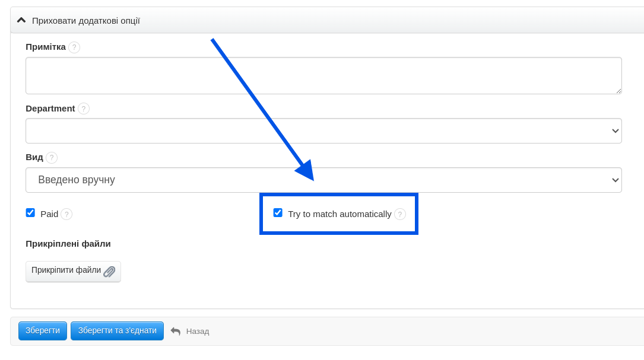The height and width of the screenshot is (360, 644).
Task: Click the Try to match automatically label
Action: tap(340, 214)
